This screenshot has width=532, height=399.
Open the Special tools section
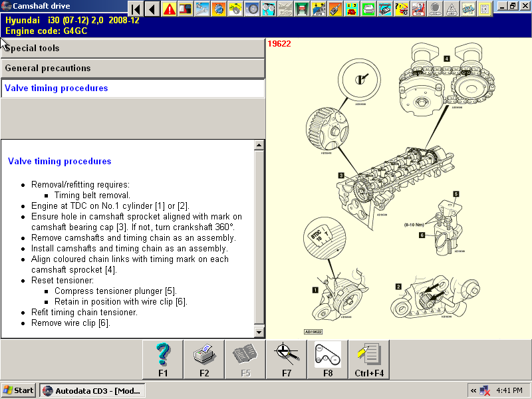132,48
